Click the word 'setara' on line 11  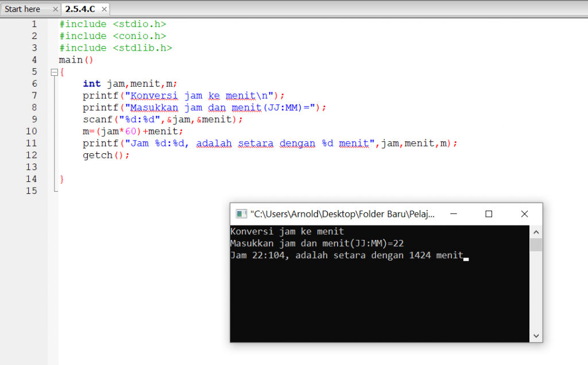pyautogui.click(x=256, y=143)
